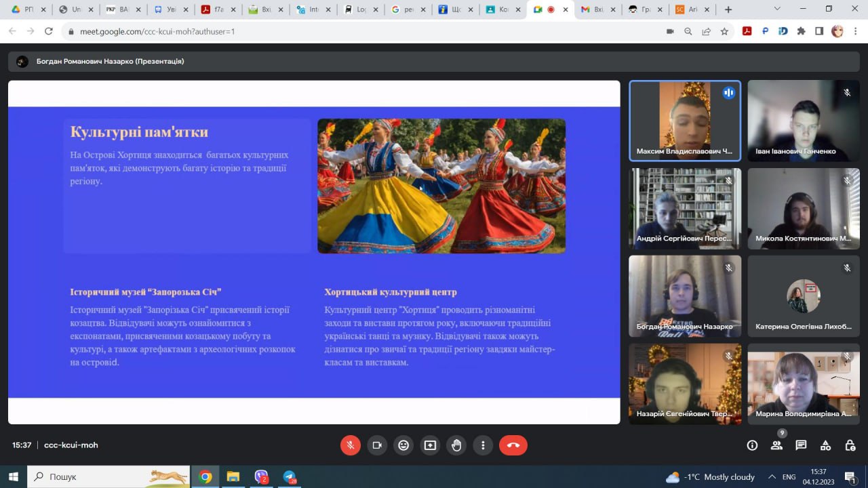This screenshot has height=488, width=868.
Task: Bookmark this page with star icon
Action: point(724,31)
